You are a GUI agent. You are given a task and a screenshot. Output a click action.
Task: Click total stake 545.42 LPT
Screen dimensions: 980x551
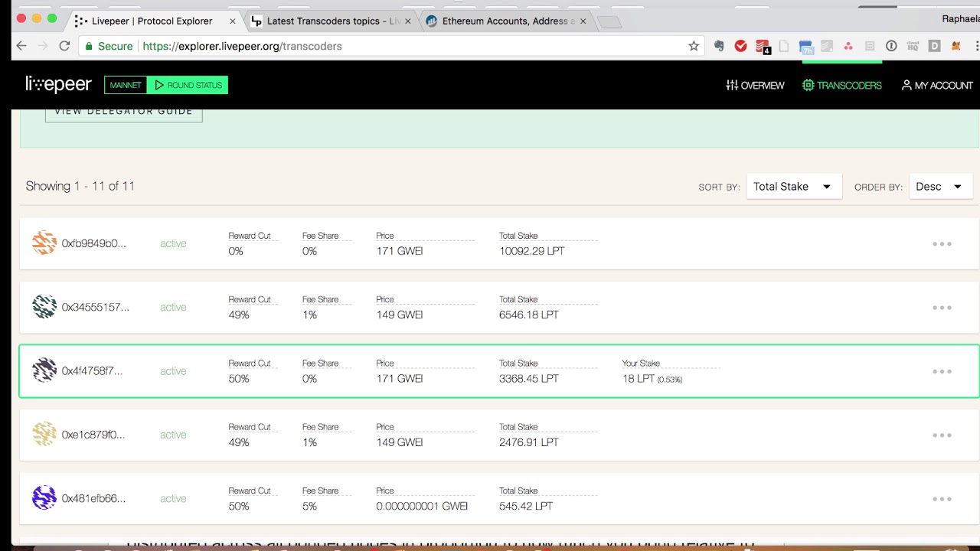pos(526,506)
